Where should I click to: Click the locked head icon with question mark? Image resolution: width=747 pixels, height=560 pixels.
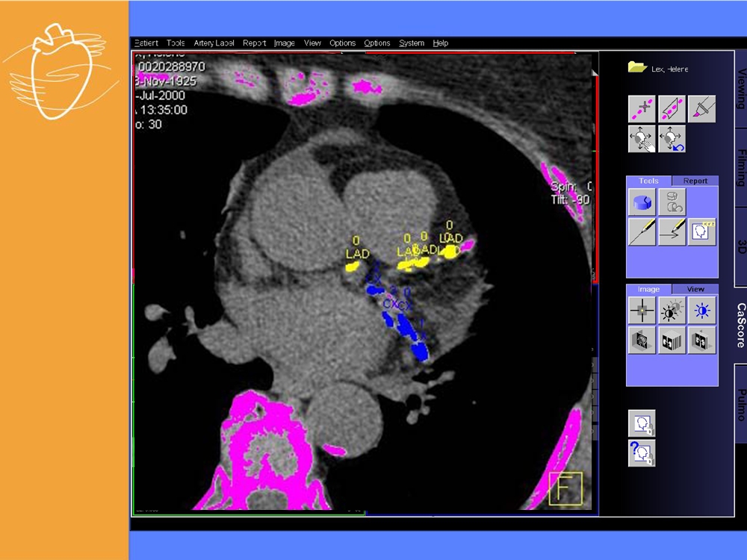tap(642, 453)
